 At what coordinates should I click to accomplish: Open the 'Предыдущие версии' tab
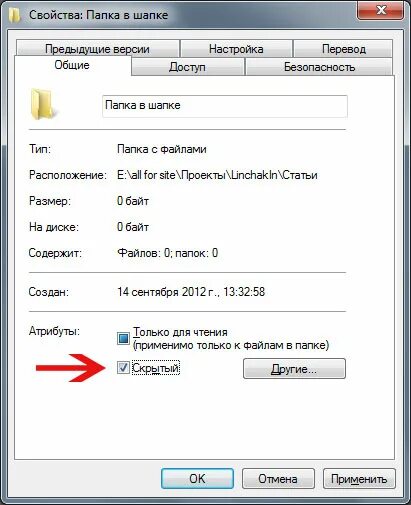click(97, 49)
